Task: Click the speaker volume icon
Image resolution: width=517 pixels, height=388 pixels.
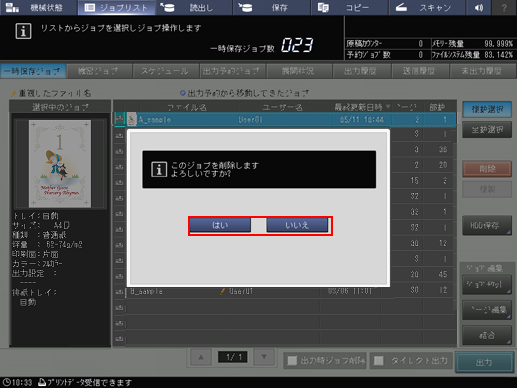Action: click(x=479, y=7)
